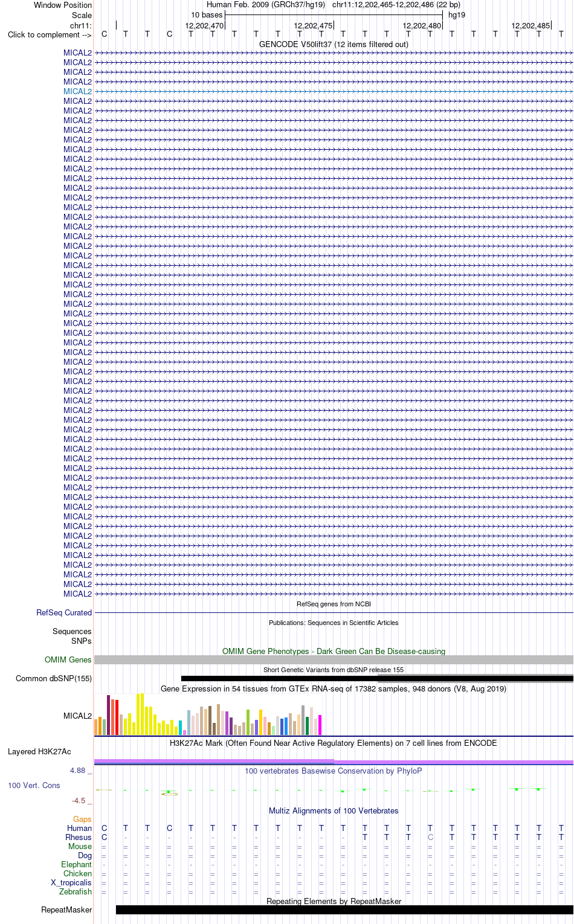The image size is (574, 924).
Task: Click 'Publications: Sequences in Scientific Articles' title
Action: coord(334,623)
